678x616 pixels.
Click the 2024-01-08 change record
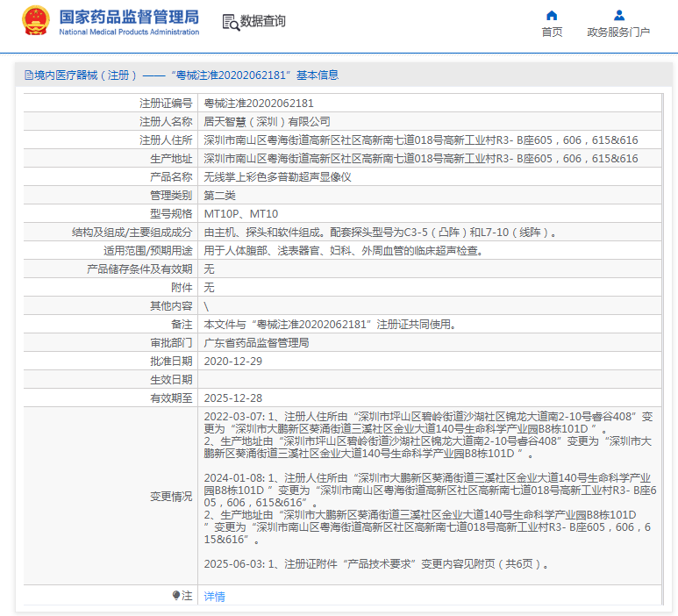[431, 508]
